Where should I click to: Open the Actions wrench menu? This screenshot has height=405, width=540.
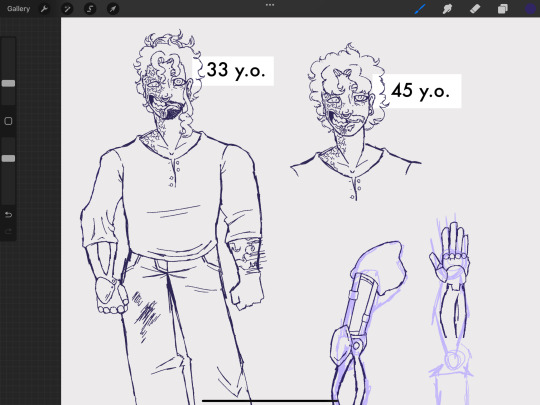pyautogui.click(x=44, y=9)
